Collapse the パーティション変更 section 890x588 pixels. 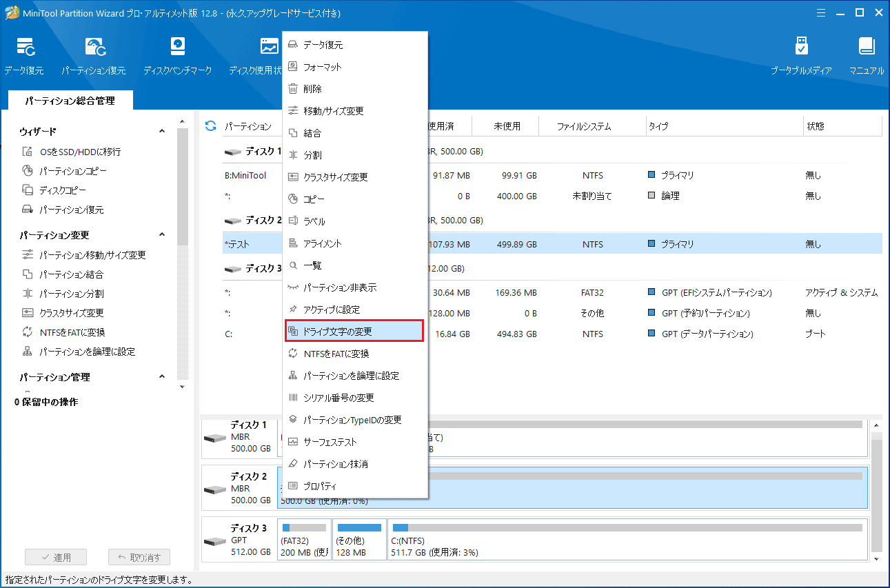tap(162, 235)
